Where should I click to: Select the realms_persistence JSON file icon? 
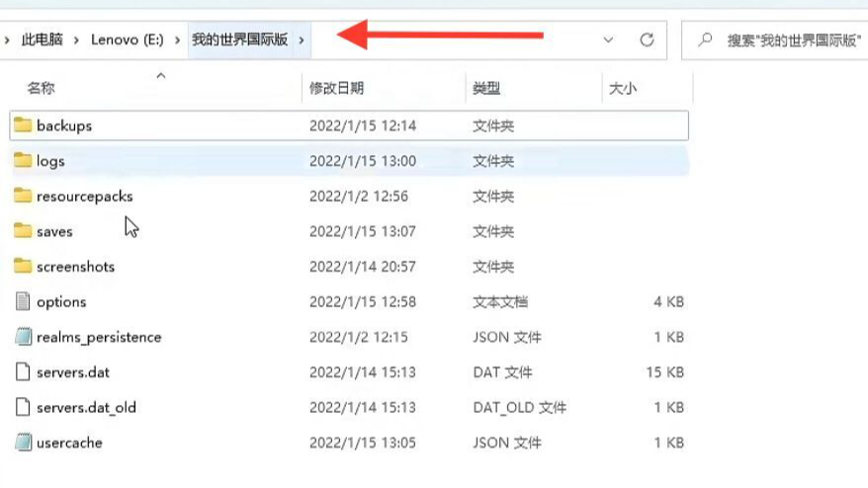click(23, 337)
